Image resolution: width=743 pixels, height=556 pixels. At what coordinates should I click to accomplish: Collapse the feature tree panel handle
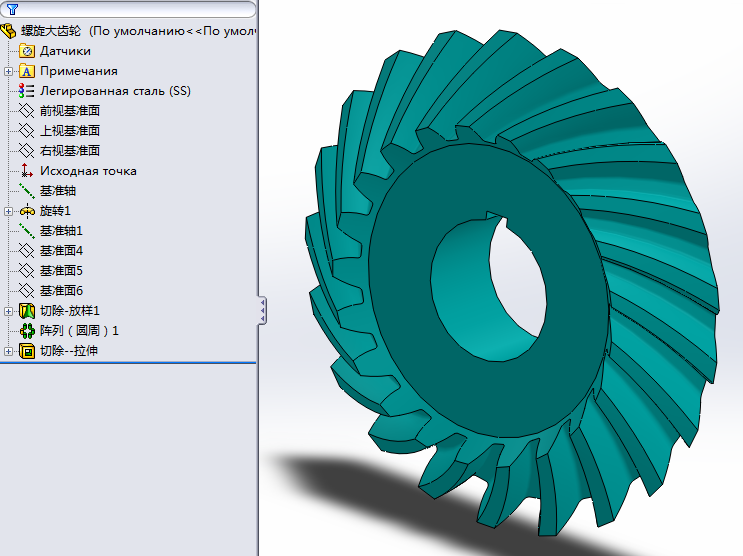coord(263,310)
